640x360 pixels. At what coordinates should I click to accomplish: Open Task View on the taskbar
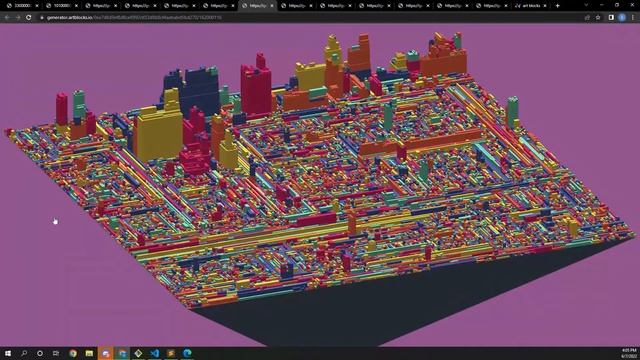(56, 353)
